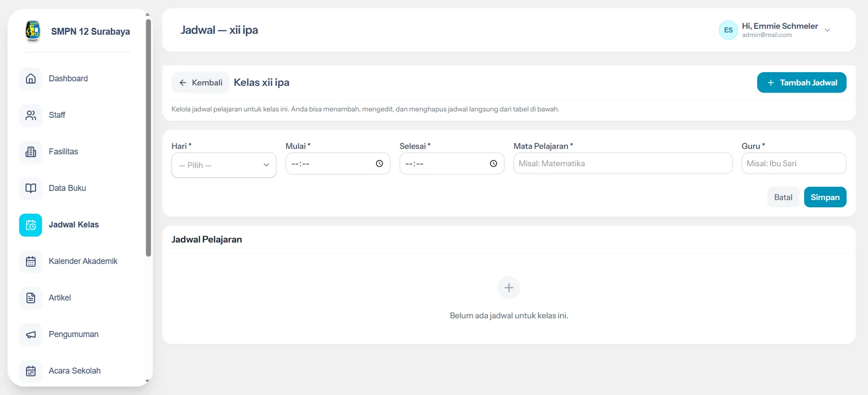Click the plus icon in the empty schedule area
Screen dimensions: 868x395
click(x=509, y=288)
